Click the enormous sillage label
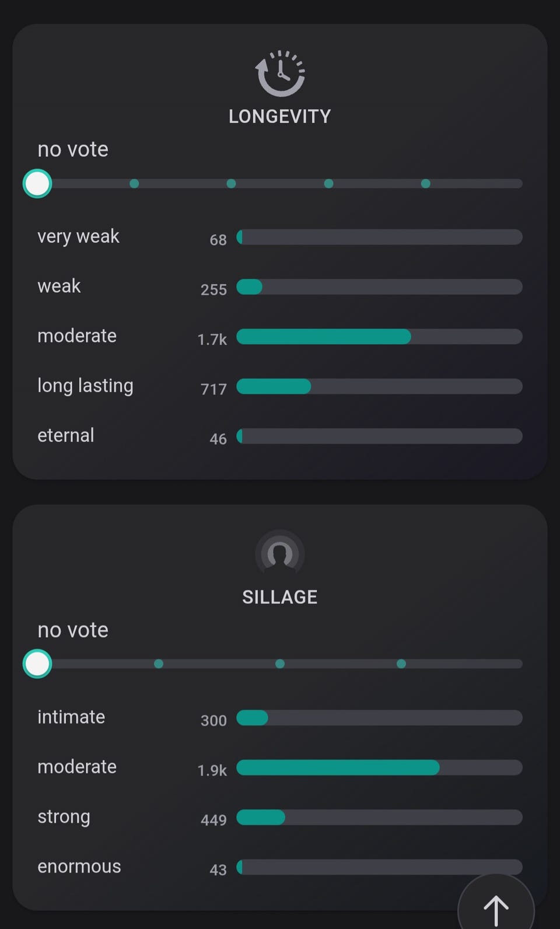This screenshot has width=560, height=929. click(x=79, y=867)
